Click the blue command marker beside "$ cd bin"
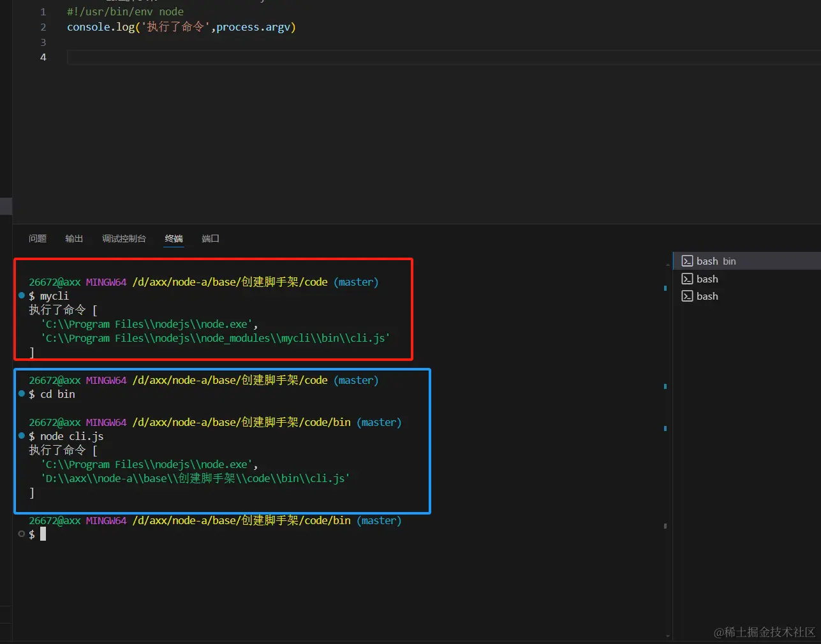 (x=22, y=394)
